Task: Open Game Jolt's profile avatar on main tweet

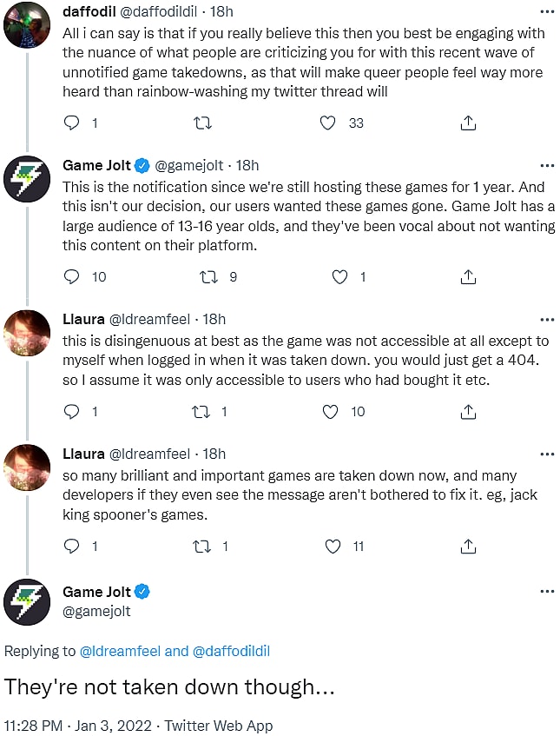Action: tap(26, 601)
